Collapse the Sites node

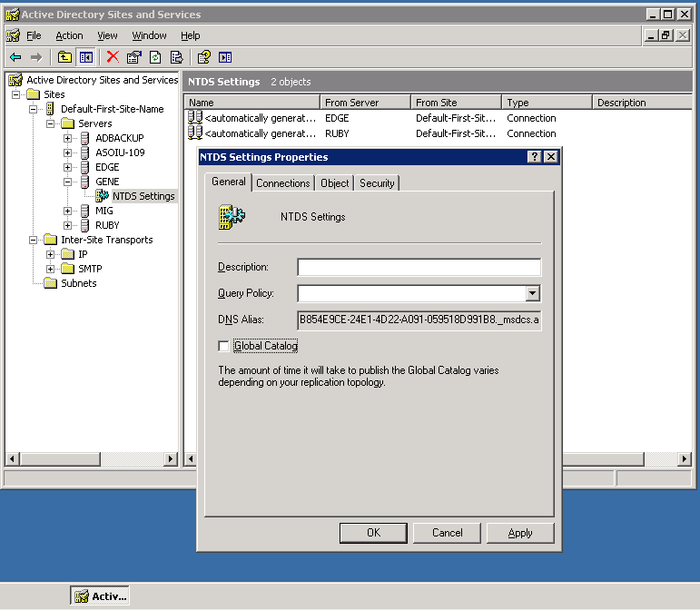pyautogui.click(x=15, y=94)
